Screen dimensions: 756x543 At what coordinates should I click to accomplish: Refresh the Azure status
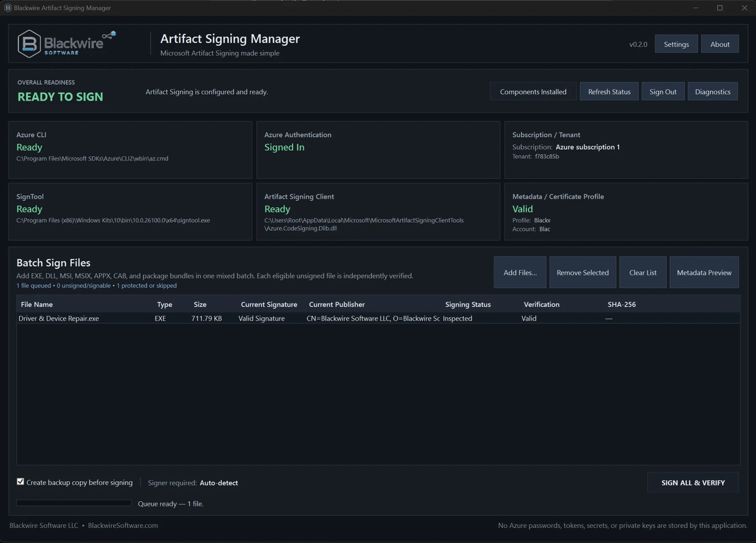(609, 91)
